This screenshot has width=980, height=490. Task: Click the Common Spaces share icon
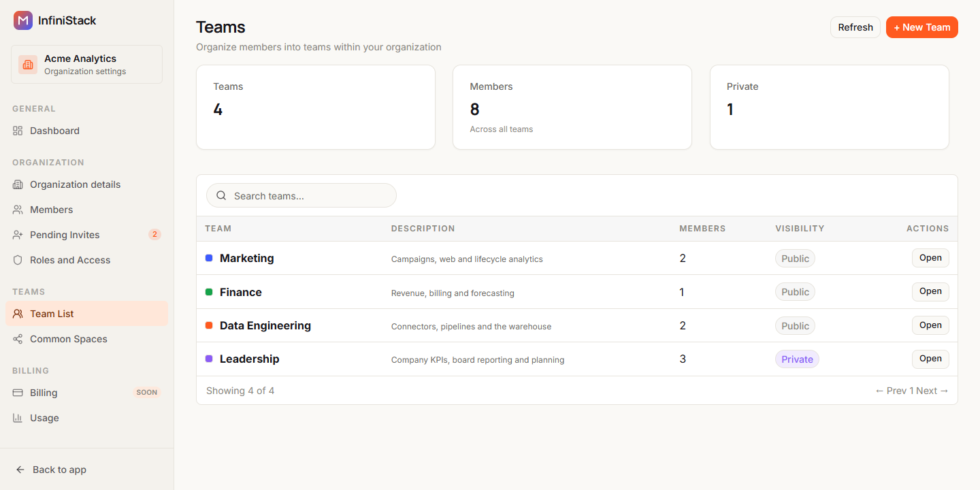tap(18, 339)
